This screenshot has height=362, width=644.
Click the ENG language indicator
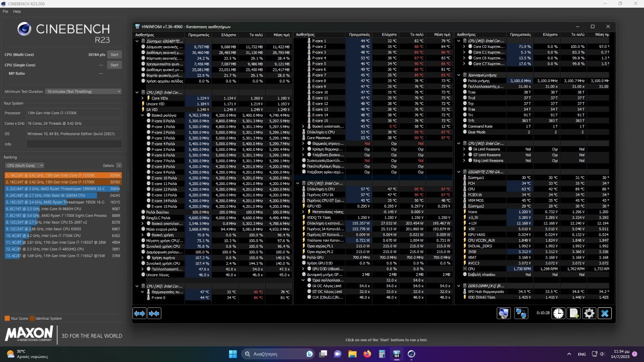[x=582, y=354]
